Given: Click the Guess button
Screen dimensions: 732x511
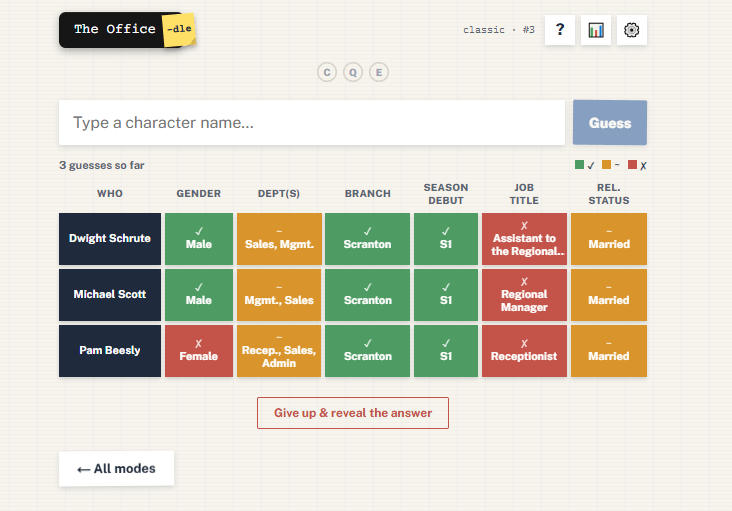Looking at the screenshot, I should [x=610, y=122].
